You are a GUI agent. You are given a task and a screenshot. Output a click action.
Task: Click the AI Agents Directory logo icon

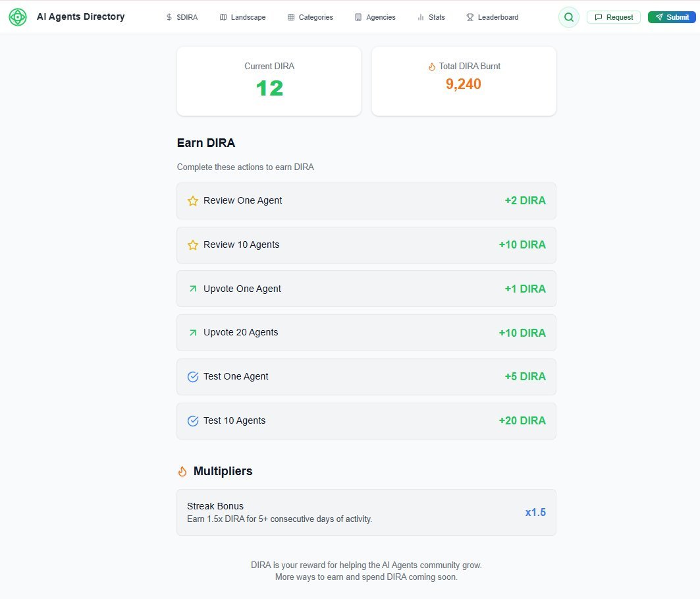18,17
